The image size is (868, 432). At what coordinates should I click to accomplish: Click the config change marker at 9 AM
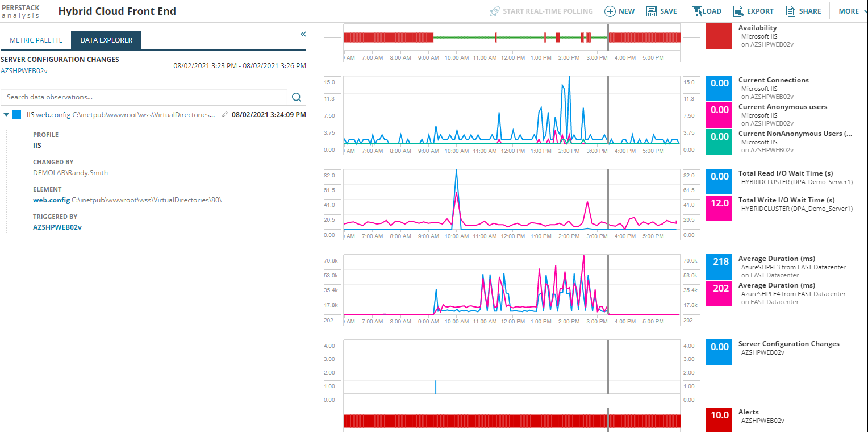pyautogui.click(x=436, y=387)
